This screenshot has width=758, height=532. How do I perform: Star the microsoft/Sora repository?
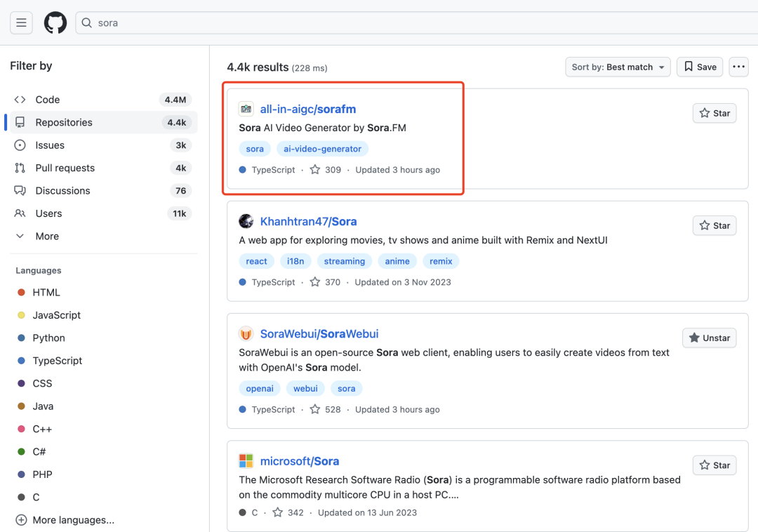click(x=714, y=465)
